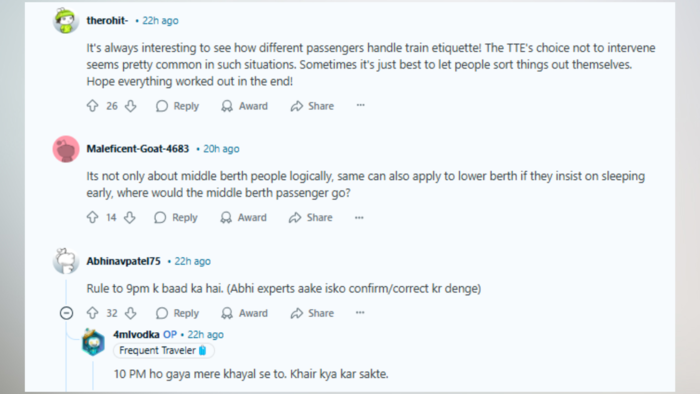Open 4mlvodka's profile via username
The width and height of the screenshot is (700, 394).
[136, 334]
